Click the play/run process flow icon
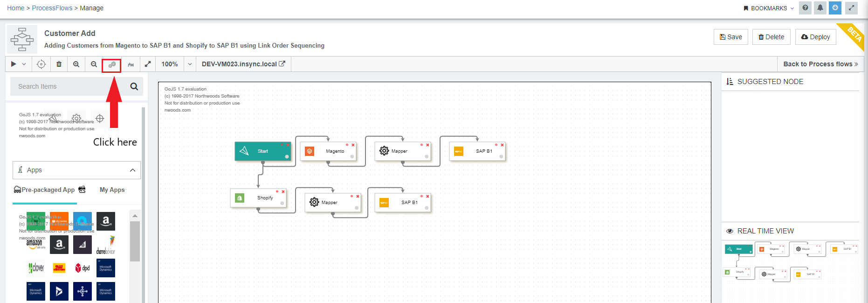 pos(14,64)
